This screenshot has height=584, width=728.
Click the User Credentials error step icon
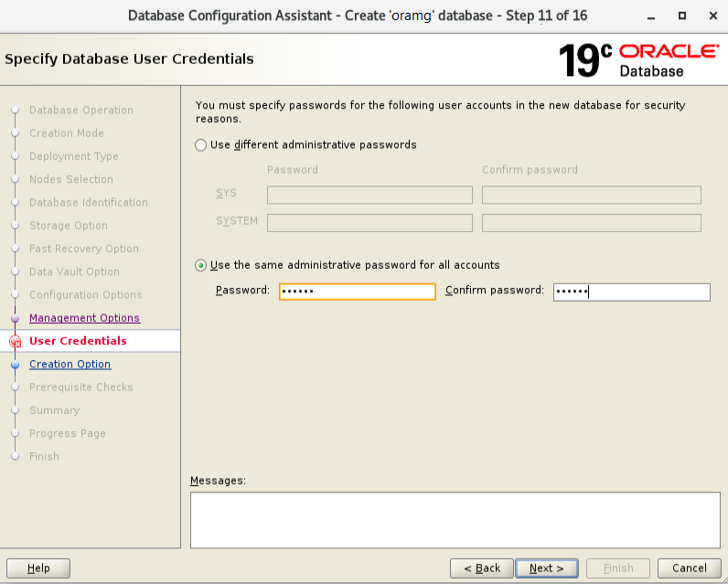(16, 342)
